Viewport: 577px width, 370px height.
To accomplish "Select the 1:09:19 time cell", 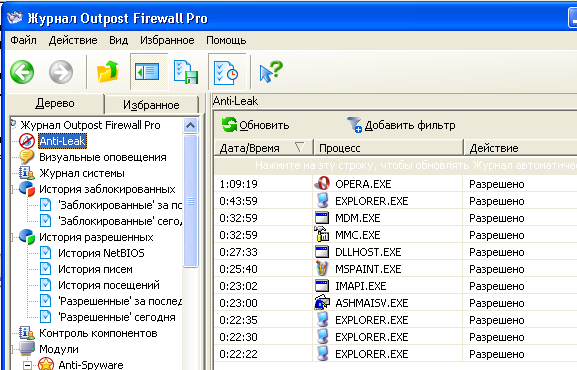I will pyautogui.click(x=238, y=184).
